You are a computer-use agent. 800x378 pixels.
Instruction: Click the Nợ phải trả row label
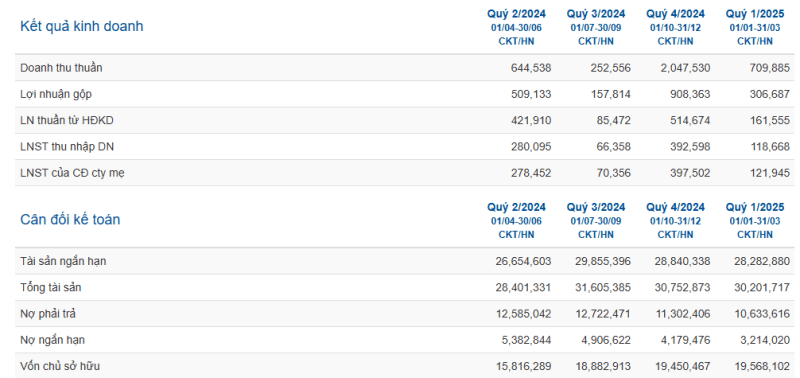point(48,314)
